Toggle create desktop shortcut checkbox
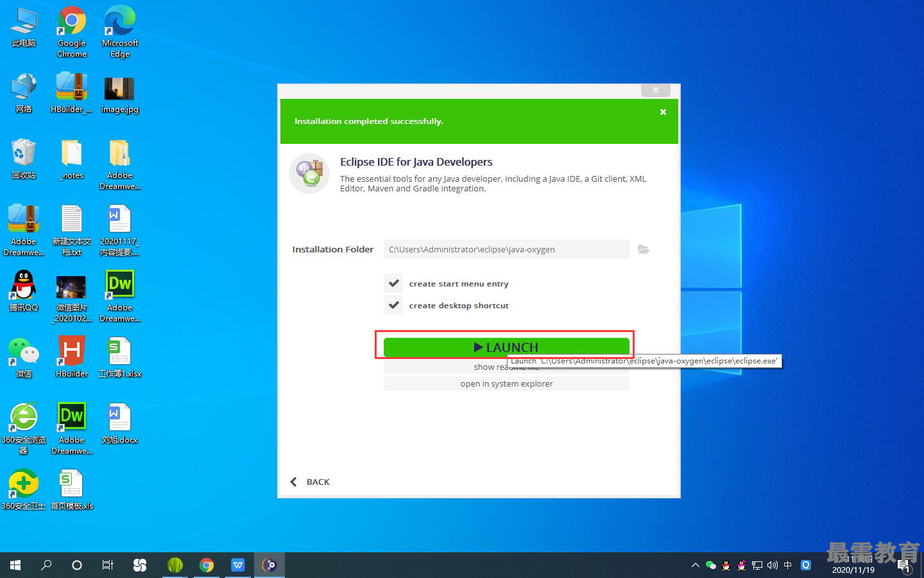This screenshot has width=924, height=578. coord(394,305)
